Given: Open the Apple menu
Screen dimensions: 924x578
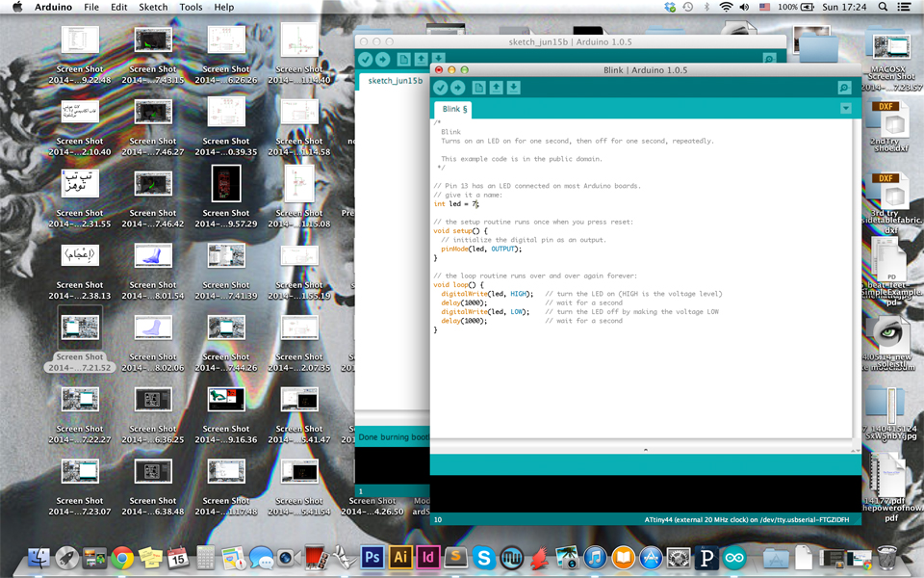Looking at the screenshot, I should point(17,7).
